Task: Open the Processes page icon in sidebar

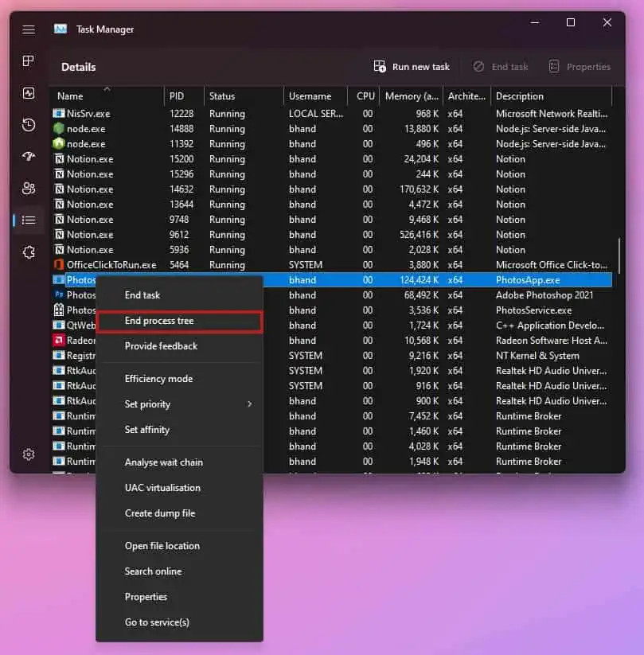Action: tap(29, 61)
